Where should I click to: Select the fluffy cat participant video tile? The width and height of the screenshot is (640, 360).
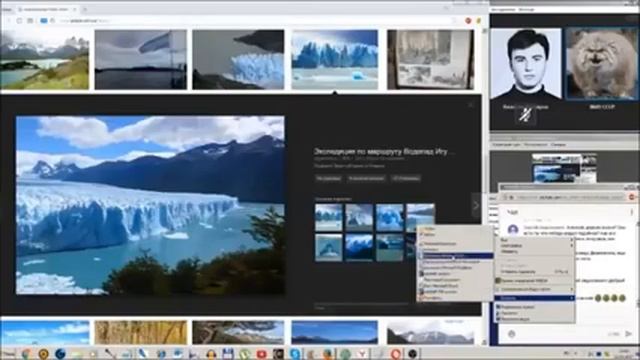tap(602, 64)
